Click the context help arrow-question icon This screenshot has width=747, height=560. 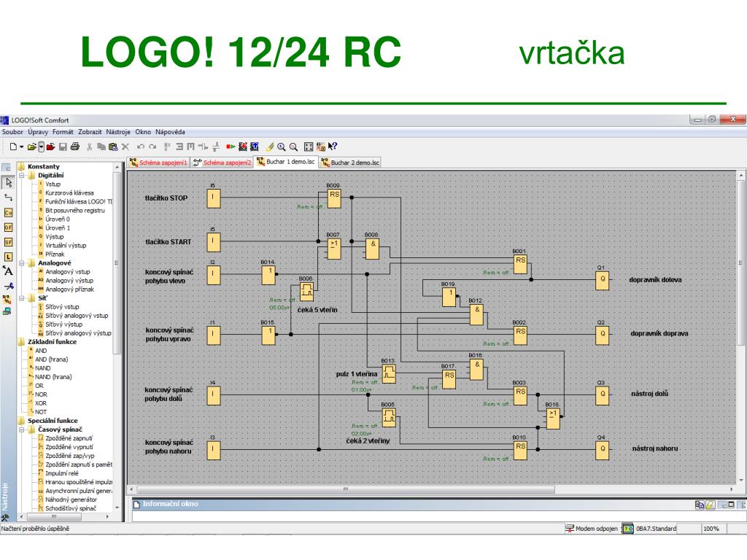pos(333,147)
